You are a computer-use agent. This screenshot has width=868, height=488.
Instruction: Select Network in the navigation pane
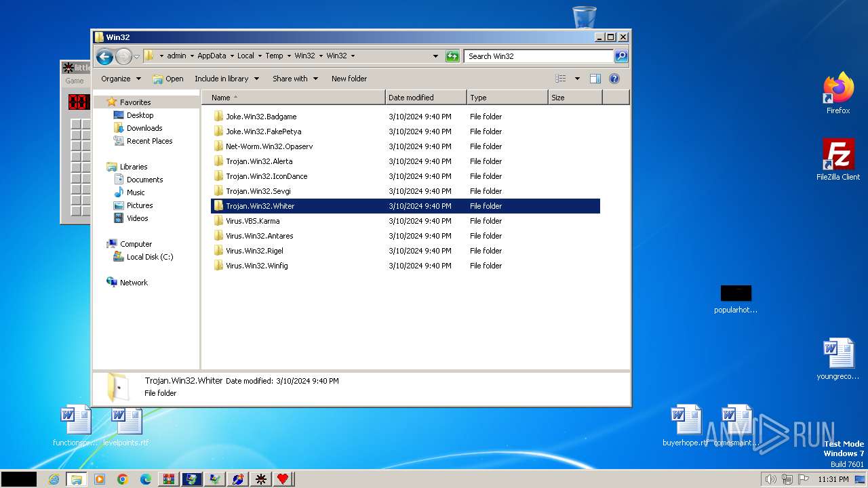coord(134,283)
